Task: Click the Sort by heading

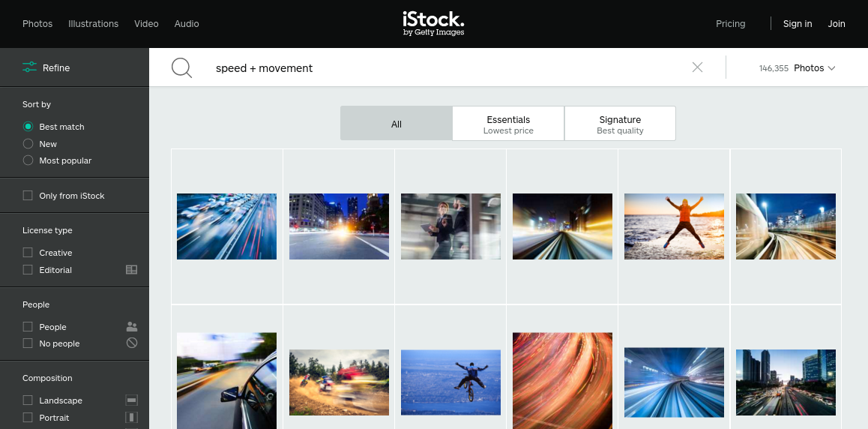Action: (x=37, y=104)
